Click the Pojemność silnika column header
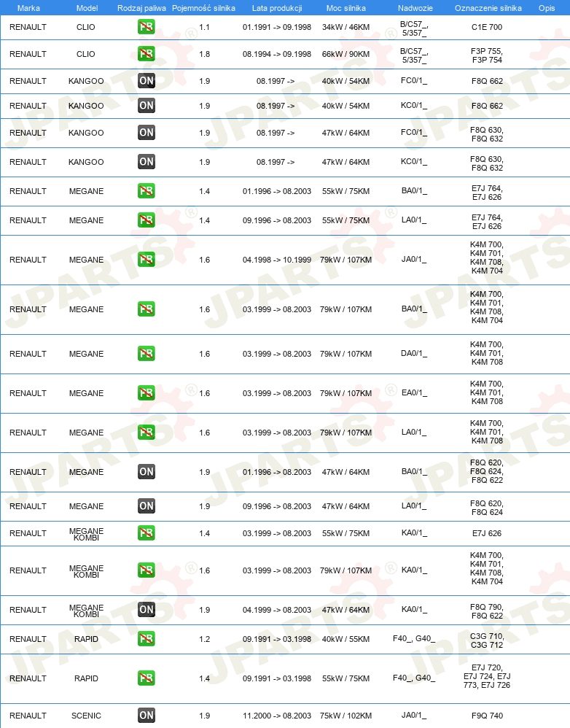 pos(203,8)
